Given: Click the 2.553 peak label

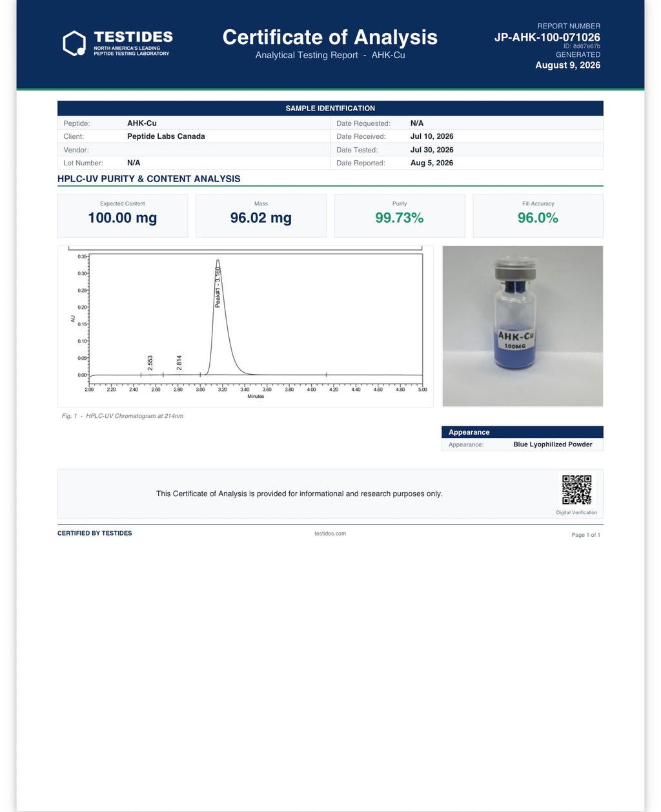Looking at the screenshot, I should pos(150,362).
